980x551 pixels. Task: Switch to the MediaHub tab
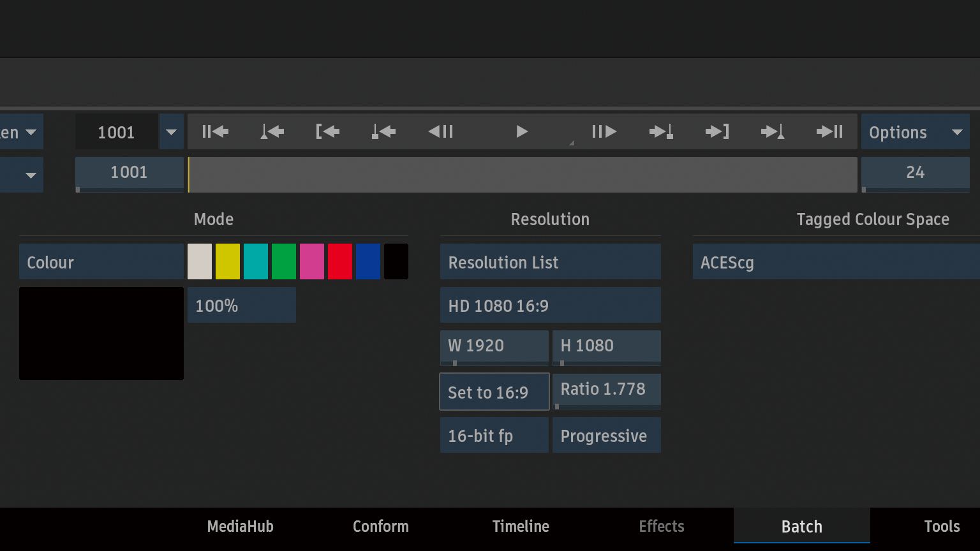[241, 526]
